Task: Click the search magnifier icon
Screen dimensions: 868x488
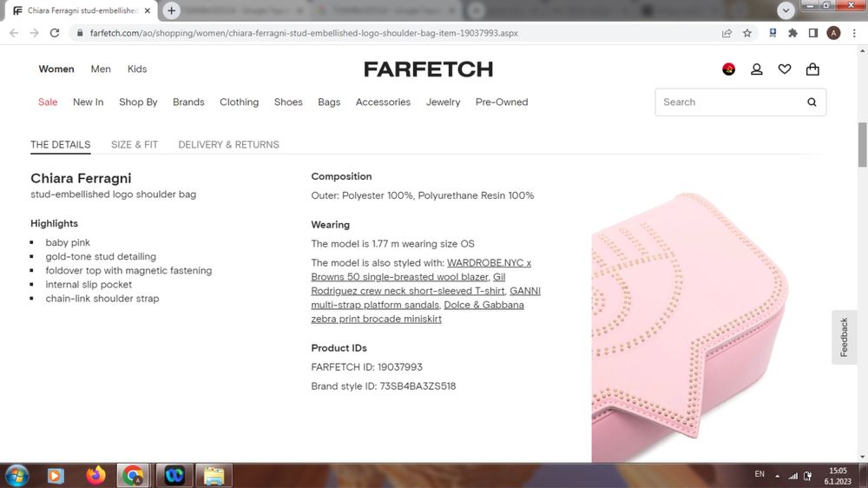Action: click(x=812, y=102)
